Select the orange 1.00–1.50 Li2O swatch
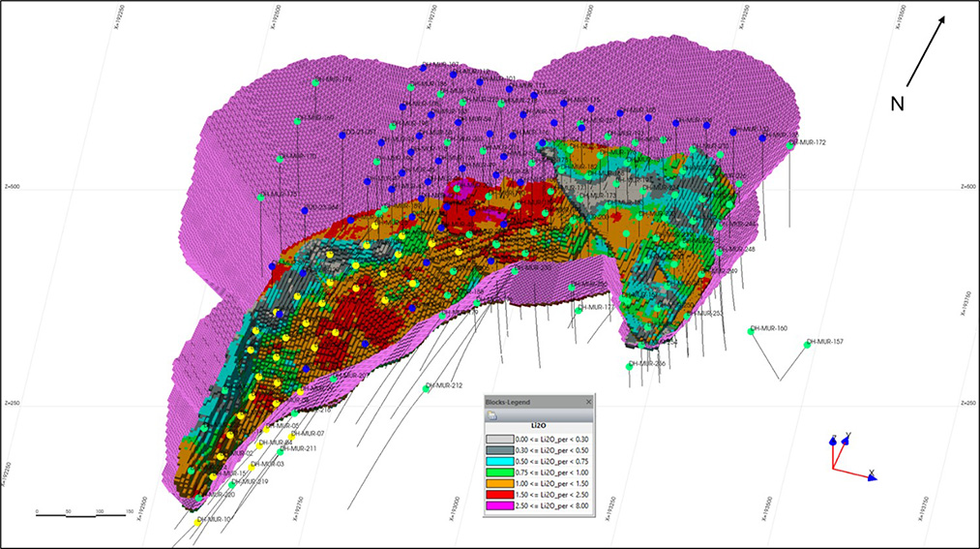 point(499,481)
